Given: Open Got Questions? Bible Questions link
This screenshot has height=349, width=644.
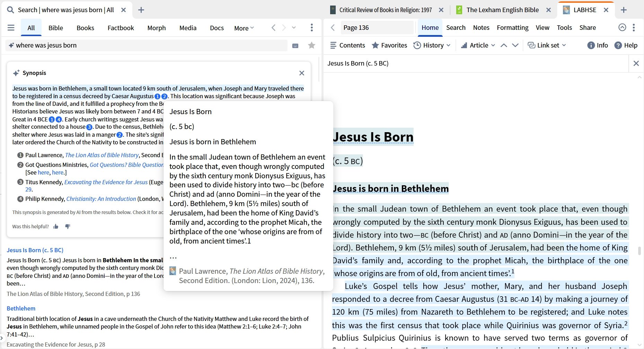Looking at the screenshot, I should click(126, 165).
